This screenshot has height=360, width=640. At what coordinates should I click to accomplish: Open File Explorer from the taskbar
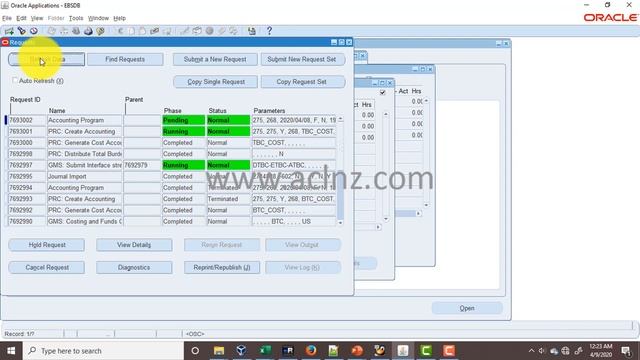pos(219,351)
